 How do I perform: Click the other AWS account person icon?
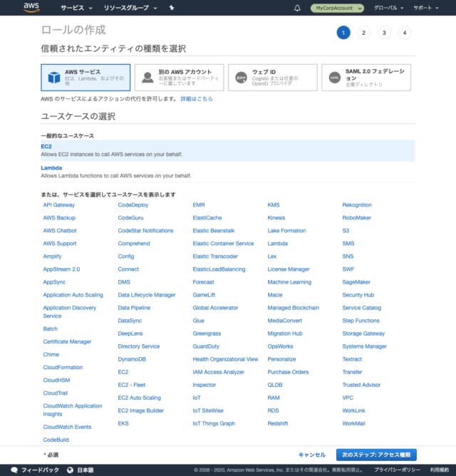point(147,78)
